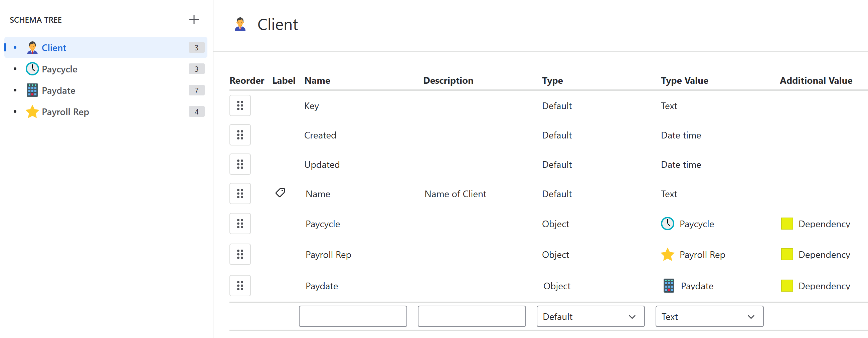Click the 'Updated' attribute name
This screenshot has height=338, width=868.
(x=322, y=164)
